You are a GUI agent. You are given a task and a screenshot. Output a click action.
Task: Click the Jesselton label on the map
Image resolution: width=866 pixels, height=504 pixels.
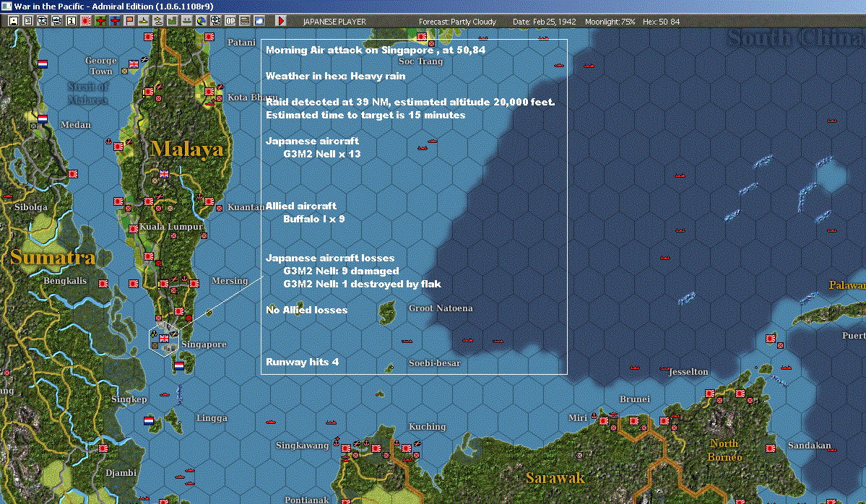pyautogui.click(x=688, y=372)
